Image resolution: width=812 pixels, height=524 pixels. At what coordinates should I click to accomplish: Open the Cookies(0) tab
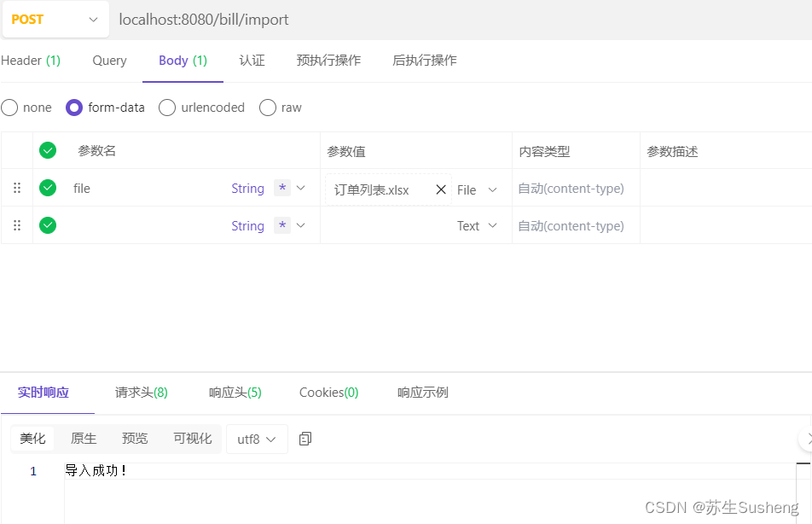click(x=328, y=393)
